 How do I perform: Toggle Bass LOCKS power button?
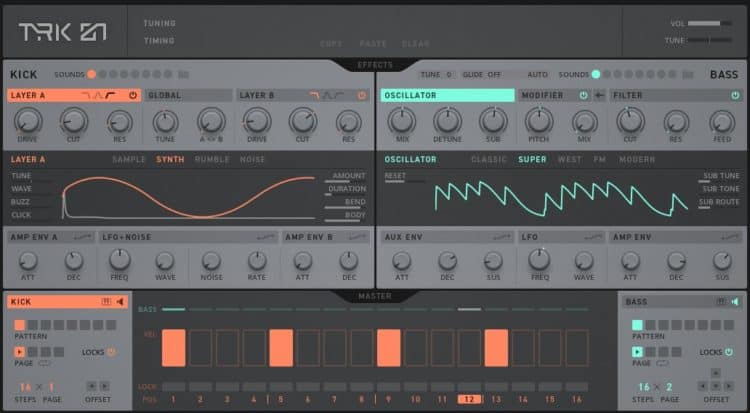[x=729, y=352]
